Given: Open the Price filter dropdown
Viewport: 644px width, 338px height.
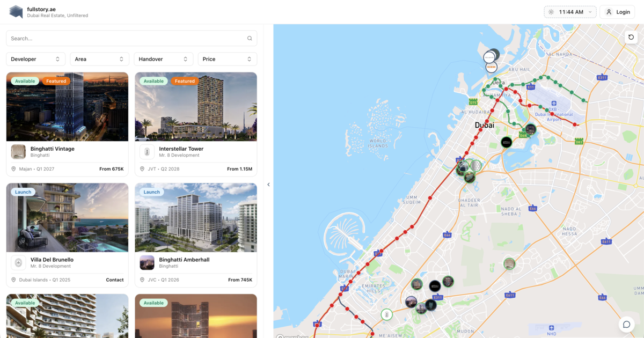Looking at the screenshot, I should (228, 59).
